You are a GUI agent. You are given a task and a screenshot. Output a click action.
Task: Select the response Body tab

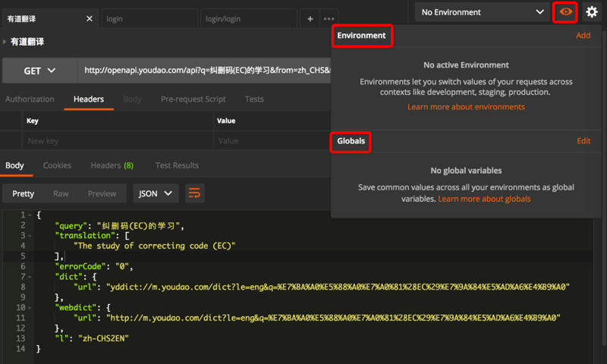pos(14,165)
